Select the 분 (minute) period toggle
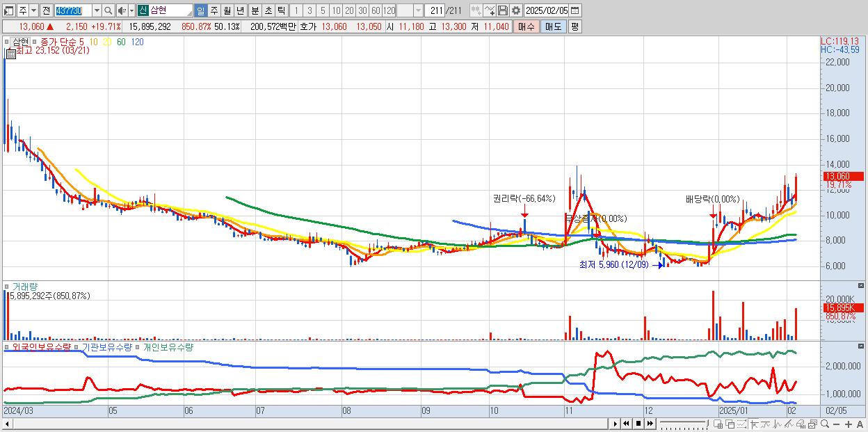The width and height of the screenshot is (868, 432). click(255, 10)
